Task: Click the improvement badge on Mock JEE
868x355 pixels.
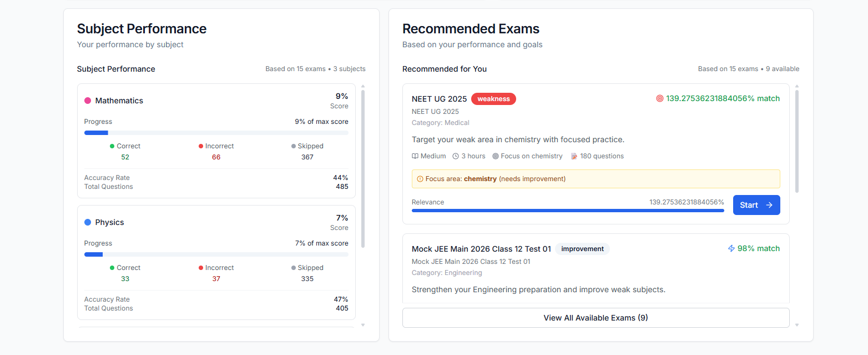Action: coord(582,249)
